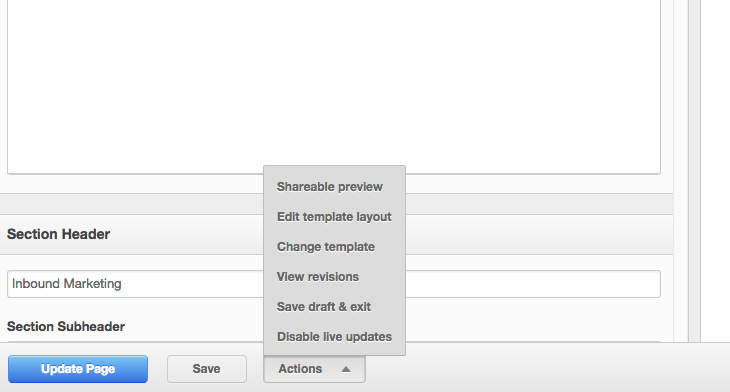This screenshot has height=392, width=730.
Task: Open Shareable preview from Actions menu
Action: tap(330, 187)
